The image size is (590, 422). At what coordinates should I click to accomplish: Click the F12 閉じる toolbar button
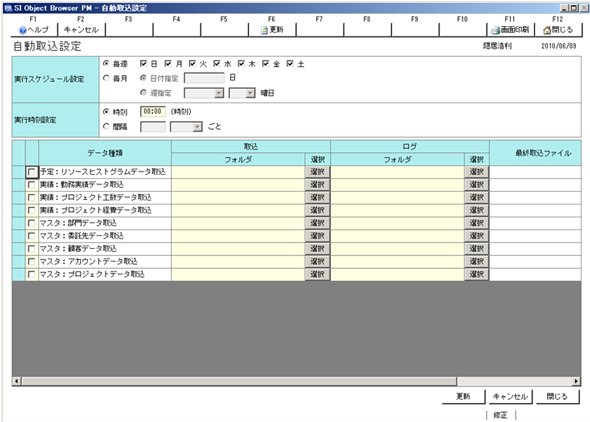tap(558, 30)
